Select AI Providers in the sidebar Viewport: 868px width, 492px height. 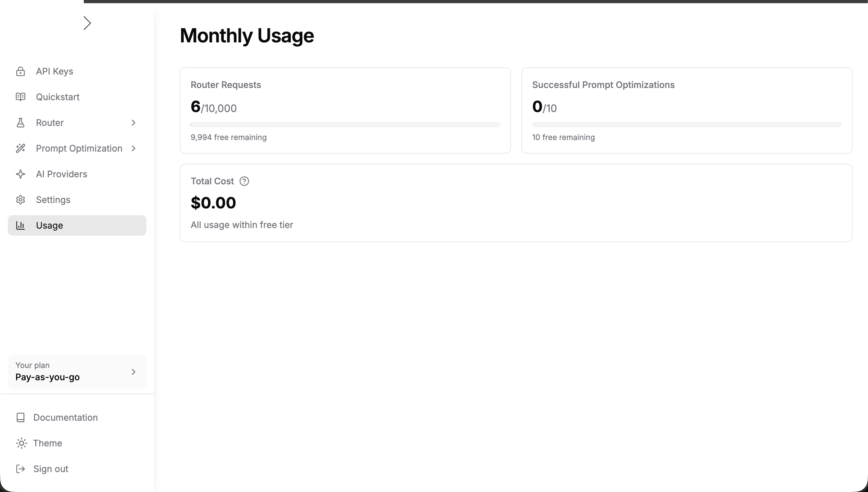point(77,174)
